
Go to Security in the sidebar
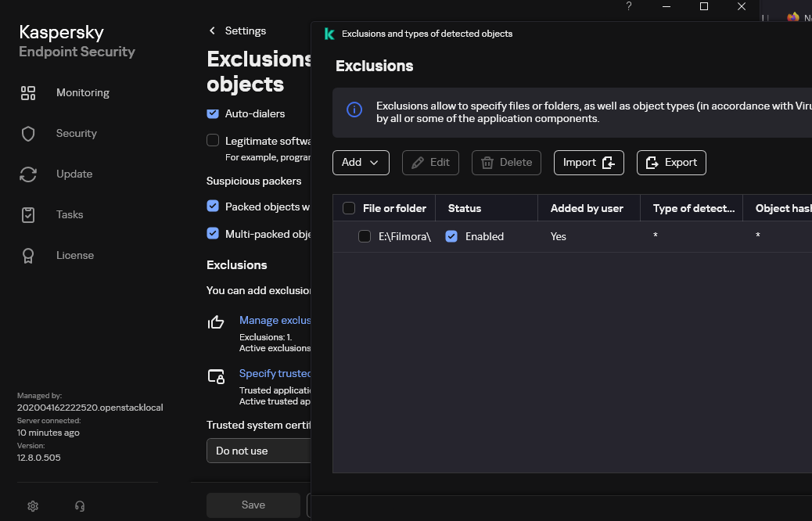pos(77,133)
